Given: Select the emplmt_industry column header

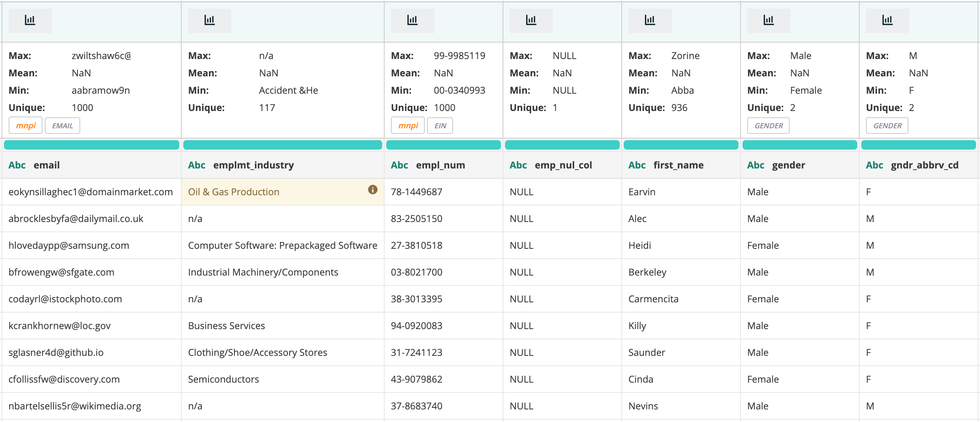Looking at the screenshot, I should pos(253,165).
